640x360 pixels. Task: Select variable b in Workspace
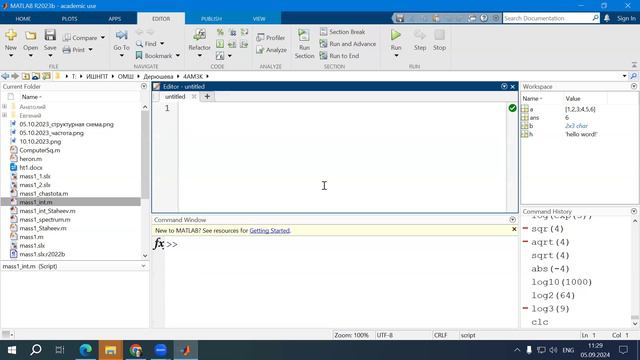point(531,126)
